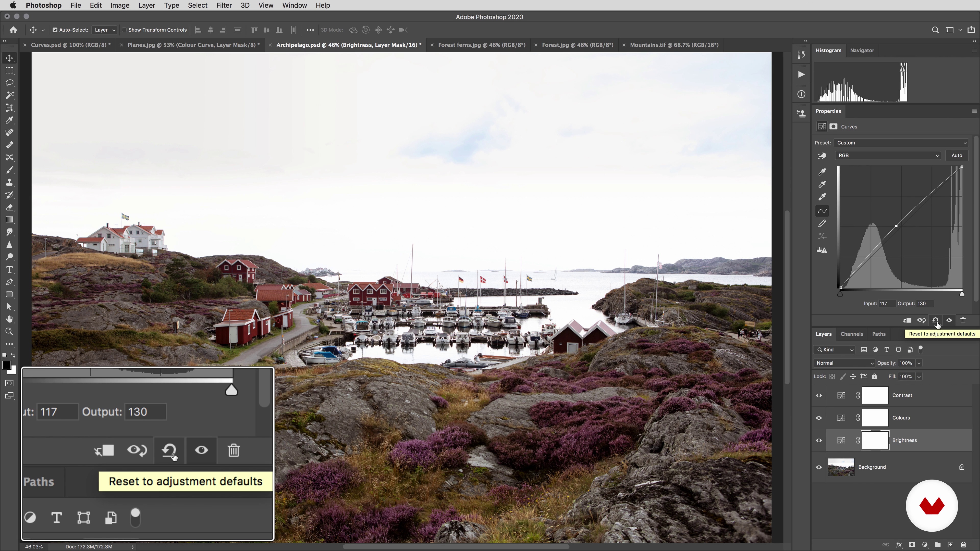Viewport: 980px width, 551px height.
Task: Select the Zoom tool
Action: 9,332
